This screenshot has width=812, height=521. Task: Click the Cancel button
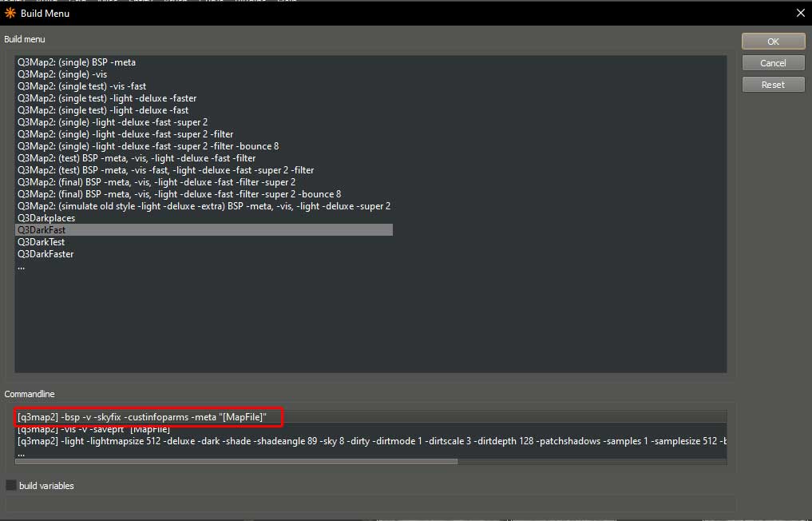[773, 62]
